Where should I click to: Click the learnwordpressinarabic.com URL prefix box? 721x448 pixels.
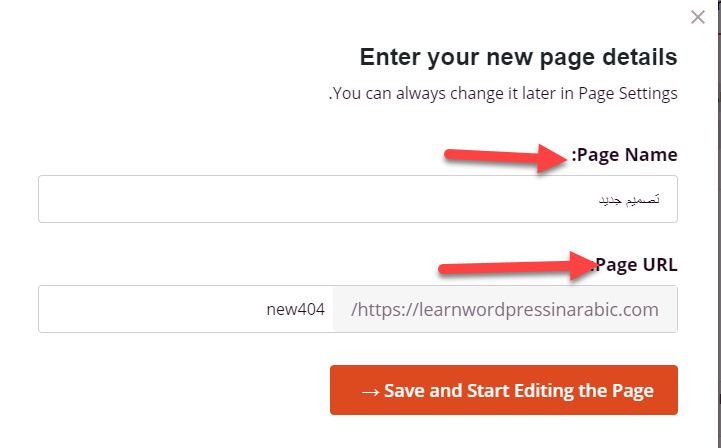coord(505,309)
